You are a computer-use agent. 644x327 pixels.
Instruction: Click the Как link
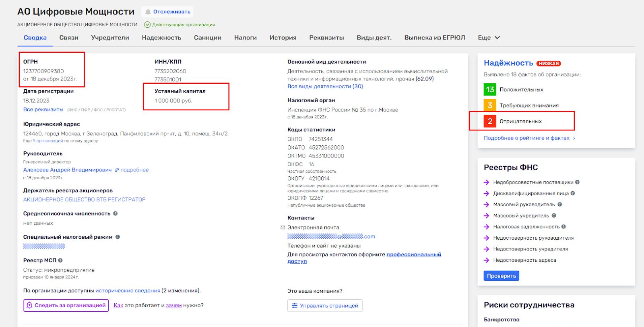[x=118, y=305]
